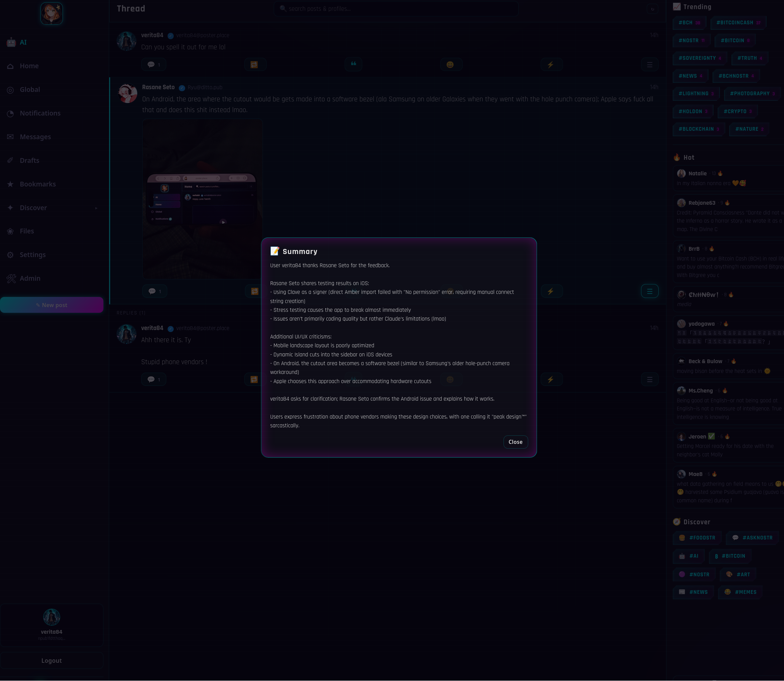Quote icon on 'Can you spell it out' post
The height and width of the screenshot is (681, 784).
[x=353, y=64]
